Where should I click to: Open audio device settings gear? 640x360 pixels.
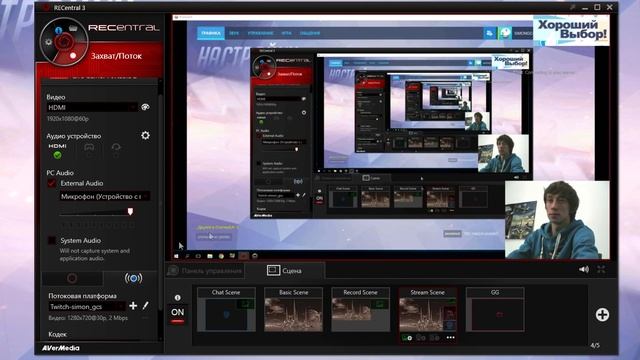point(145,136)
